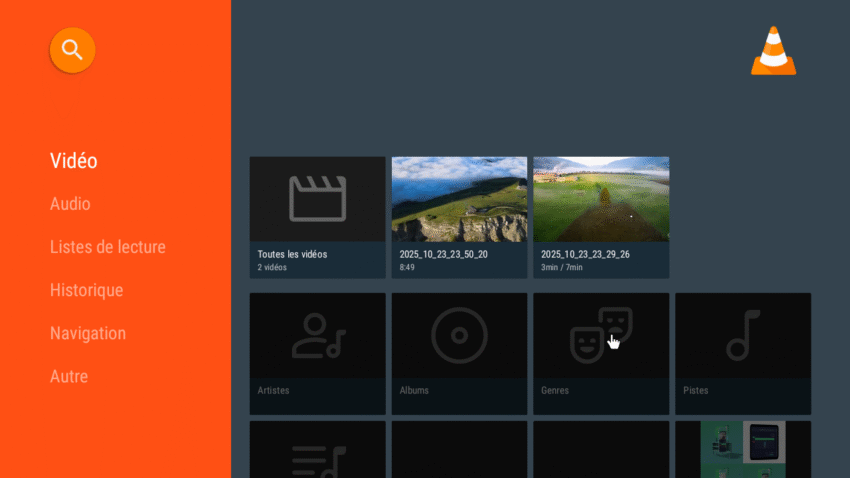Click the 3min / 7min progress text
This screenshot has width=850, height=478.
pyautogui.click(x=563, y=268)
